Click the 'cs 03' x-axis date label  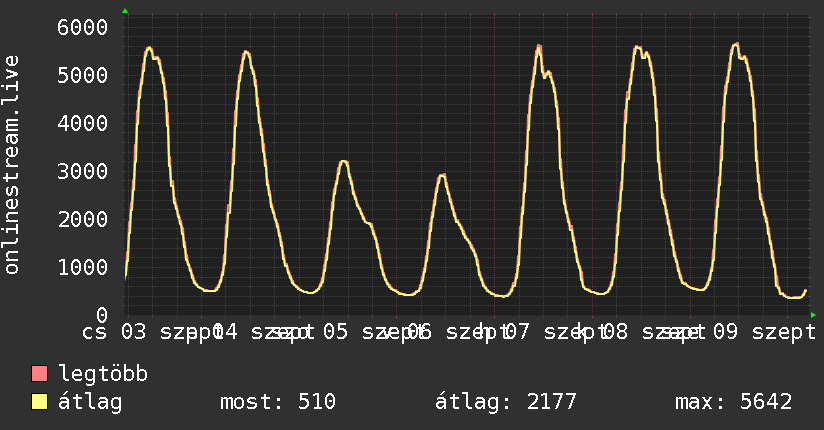click(x=114, y=332)
